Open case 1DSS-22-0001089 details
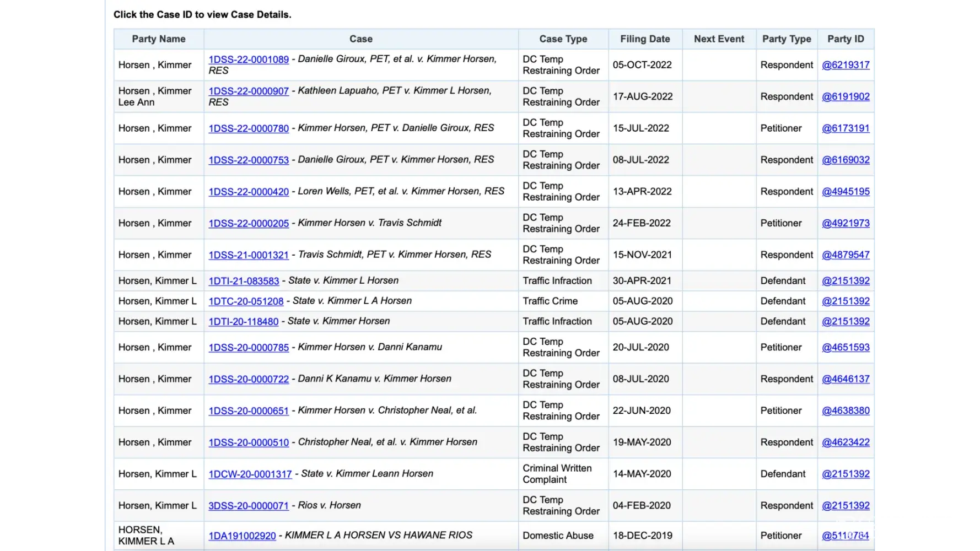The height and width of the screenshot is (551, 980). pyautogui.click(x=248, y=60)
